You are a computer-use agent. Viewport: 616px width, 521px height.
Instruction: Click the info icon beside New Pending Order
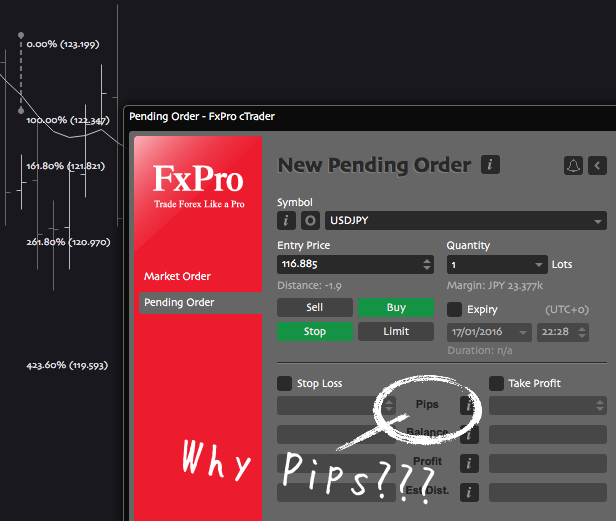point(490,165)
